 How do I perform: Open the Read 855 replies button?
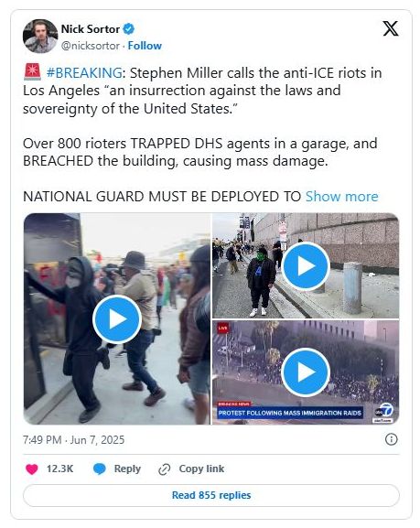click(x=211, y=495)
